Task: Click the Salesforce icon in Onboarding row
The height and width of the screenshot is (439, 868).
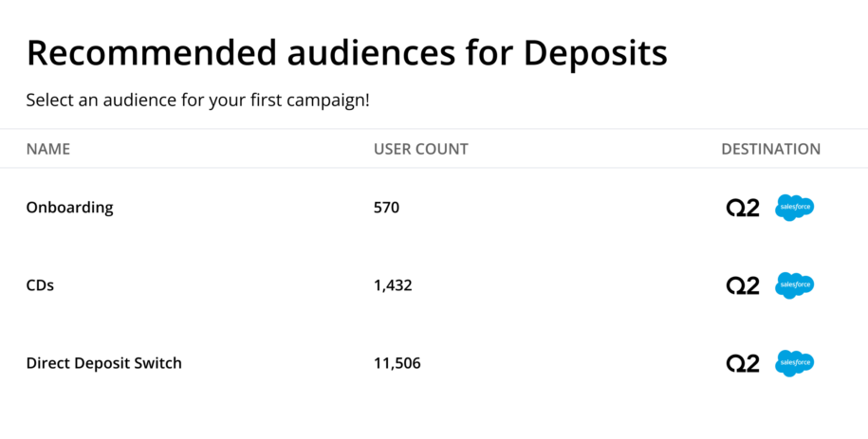Action: pyautogui.click(x=794, y=207)
